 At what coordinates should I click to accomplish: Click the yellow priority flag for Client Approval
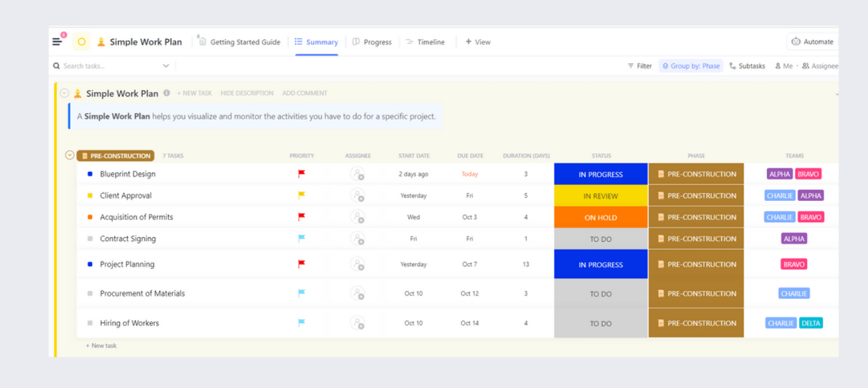tap(302, 196)
